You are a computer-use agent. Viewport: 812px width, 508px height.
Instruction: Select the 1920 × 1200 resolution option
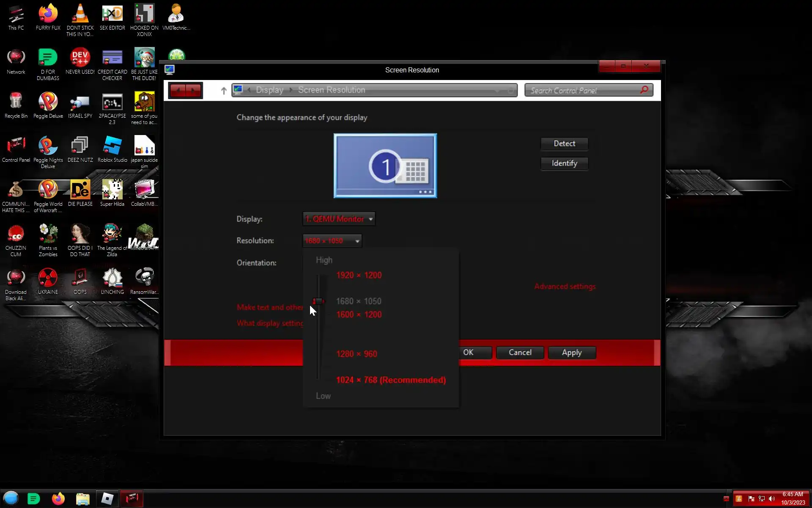[359, 275]
